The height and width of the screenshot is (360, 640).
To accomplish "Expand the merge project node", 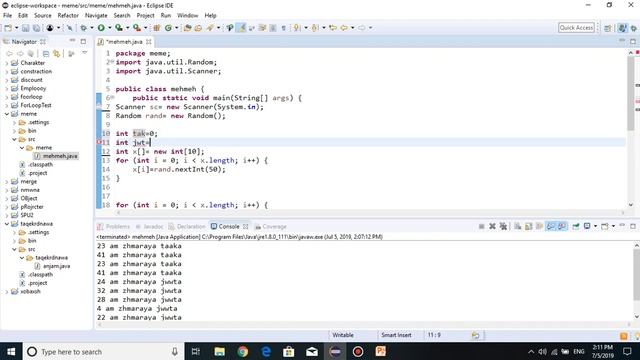I will click(7, 181).
